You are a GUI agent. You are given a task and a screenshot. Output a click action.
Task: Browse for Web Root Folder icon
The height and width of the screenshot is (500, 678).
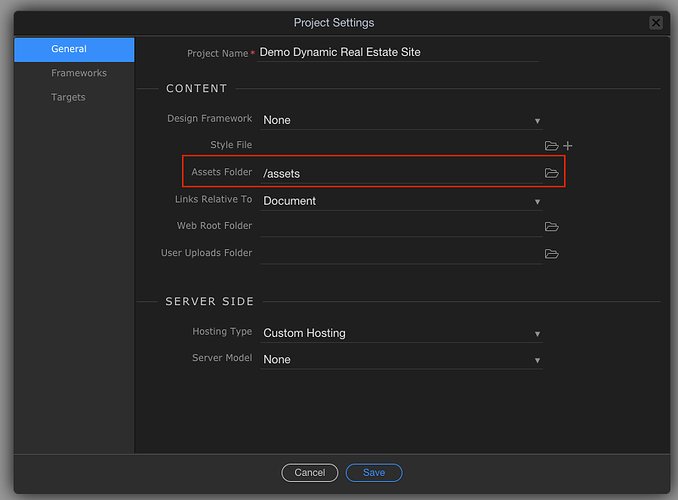pos(551,227)
